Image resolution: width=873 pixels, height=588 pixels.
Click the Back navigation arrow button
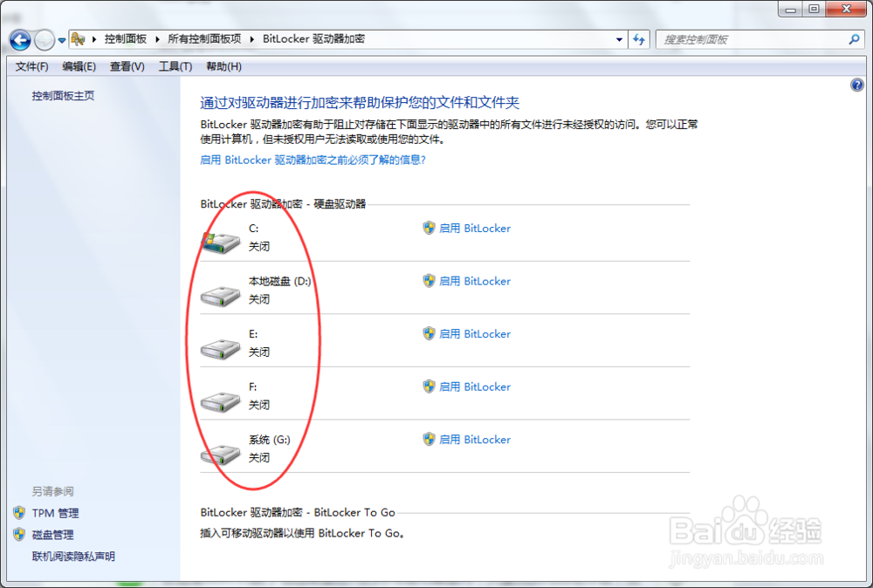[20, 39]
